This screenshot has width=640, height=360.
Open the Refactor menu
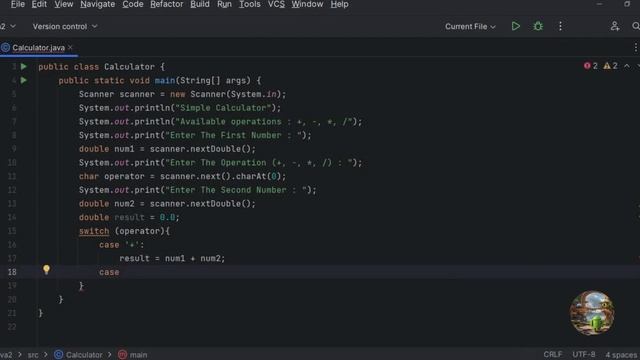click(x=167, y=4)
